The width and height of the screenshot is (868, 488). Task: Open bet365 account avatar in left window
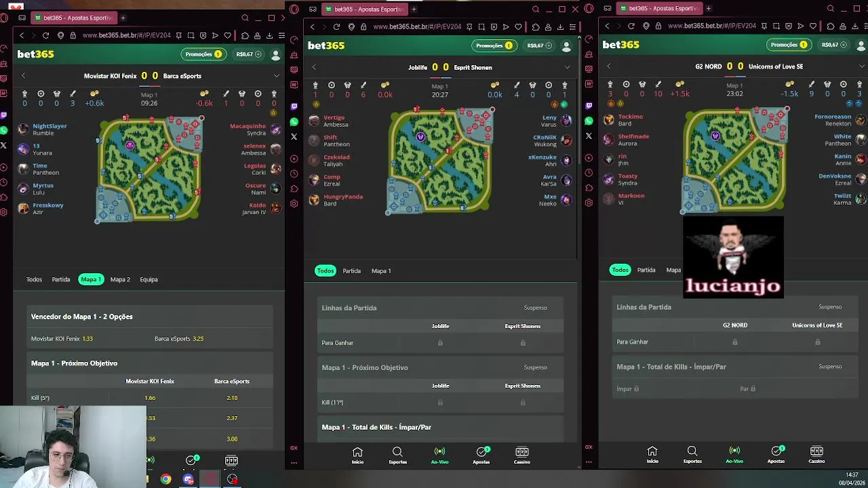[275, 54]
